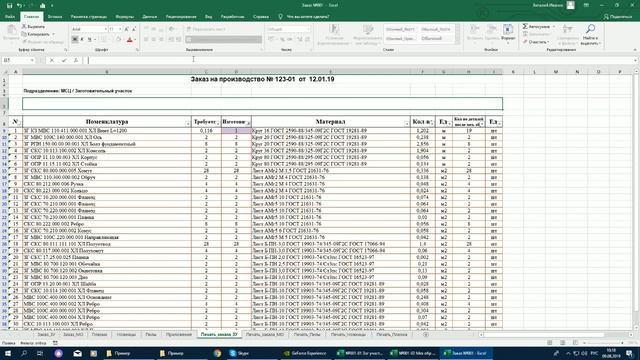Pick font color red A swatch
The image size is (640, 360).
130,39
